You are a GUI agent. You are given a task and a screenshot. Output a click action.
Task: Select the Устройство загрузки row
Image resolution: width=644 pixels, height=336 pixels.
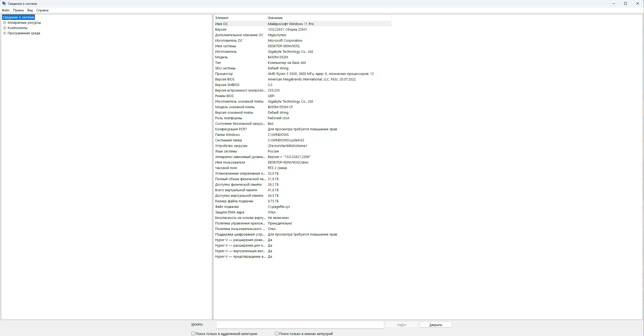tap(302, 146)
